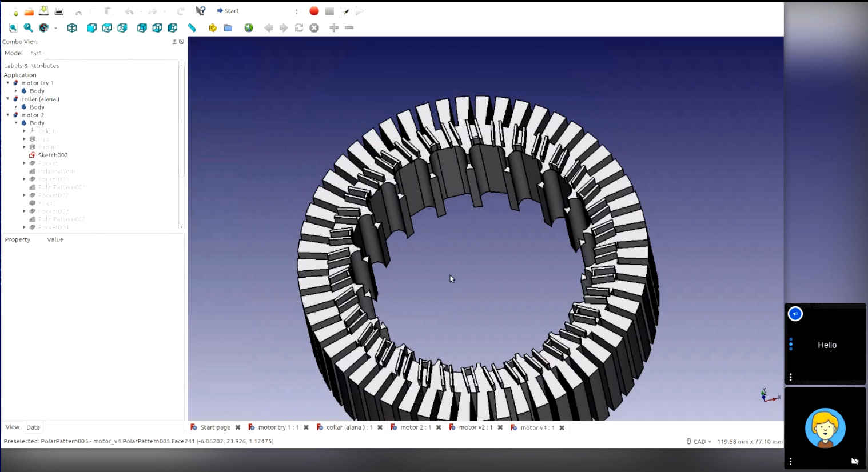The image size is (868, 472).
Task: Stop macro recording with the square icon
Action: coord(329,11)
